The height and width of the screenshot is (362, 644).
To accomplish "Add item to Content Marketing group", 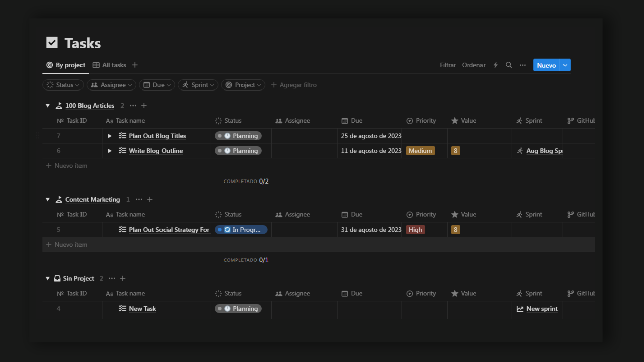I will pyautogui.click(x=150, y=200).
